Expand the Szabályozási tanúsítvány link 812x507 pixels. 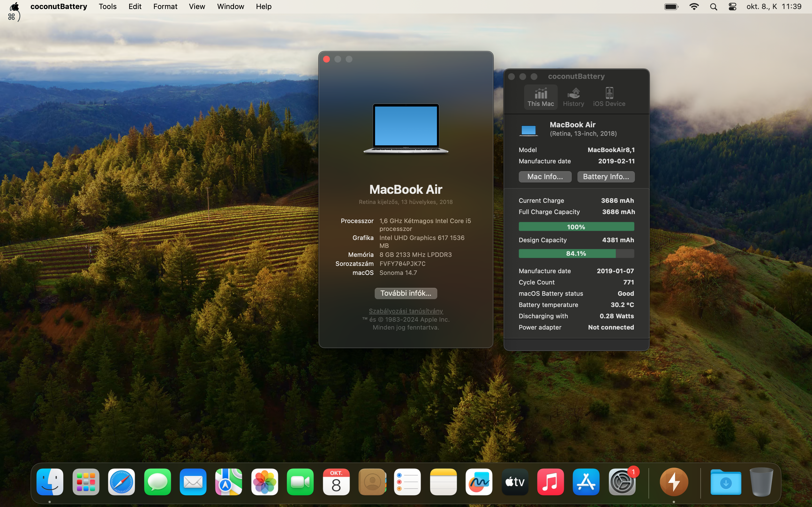[406, 310]
